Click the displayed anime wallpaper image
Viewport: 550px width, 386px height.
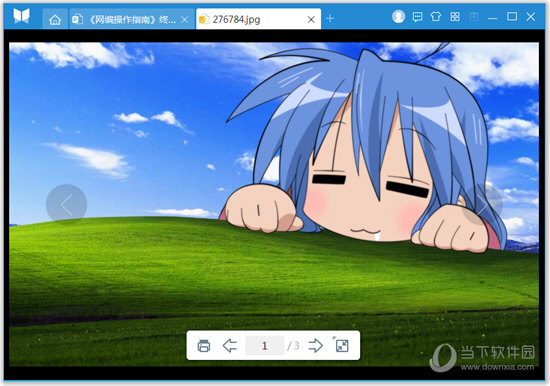pos(274,204)
